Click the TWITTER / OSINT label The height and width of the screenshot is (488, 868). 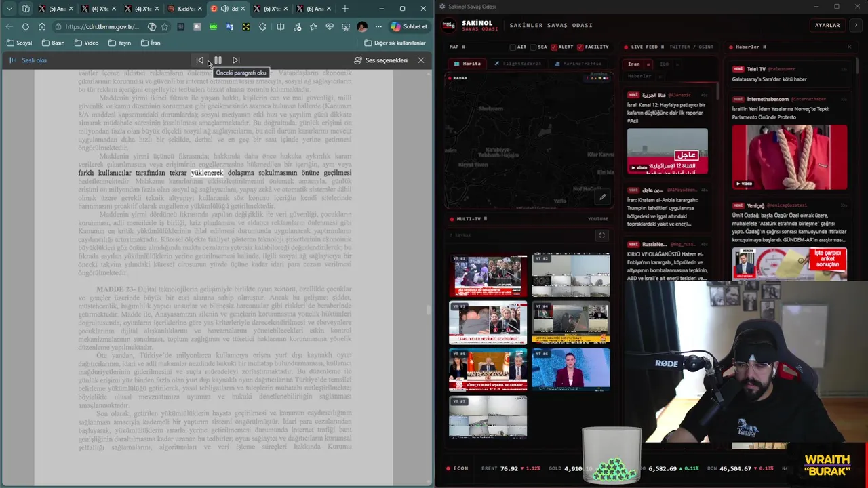691,47
